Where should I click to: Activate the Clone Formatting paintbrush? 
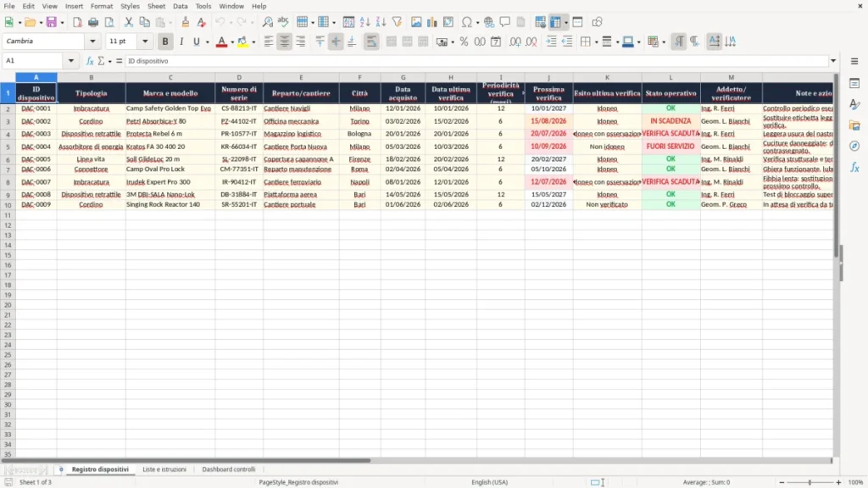186,22
